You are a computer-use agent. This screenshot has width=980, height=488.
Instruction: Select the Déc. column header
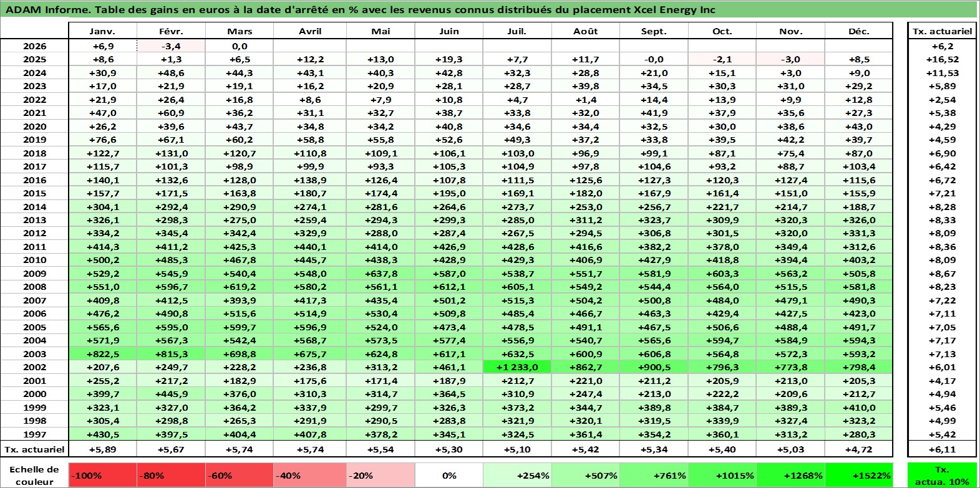pos(859,31)
